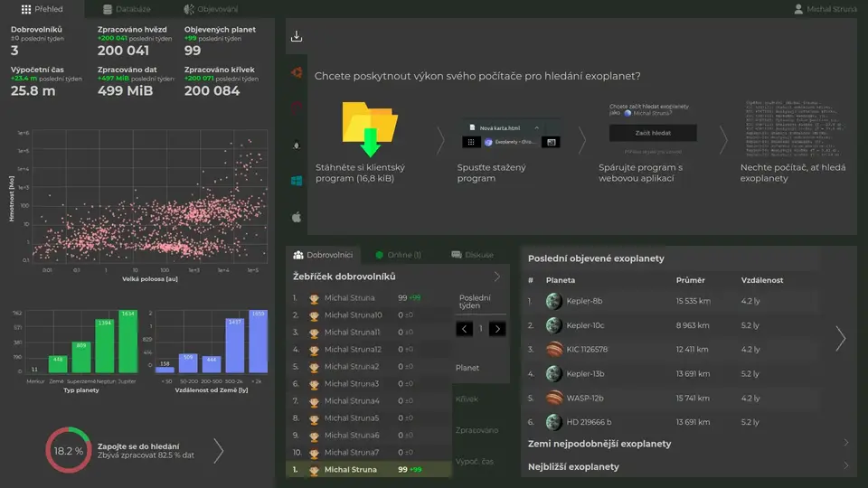Switch to the Diskuse tab
The image size is (868, 488).
click(x=472, y=255)
